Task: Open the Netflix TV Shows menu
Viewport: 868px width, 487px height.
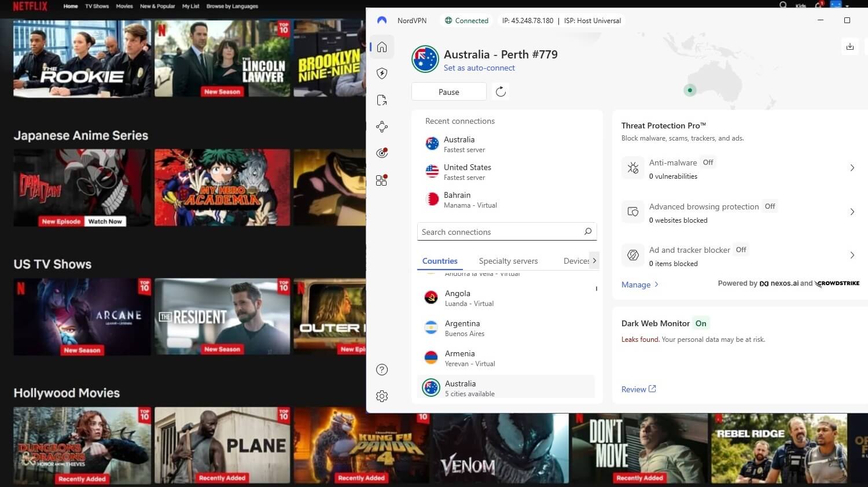Action: [x=97, y=6]
